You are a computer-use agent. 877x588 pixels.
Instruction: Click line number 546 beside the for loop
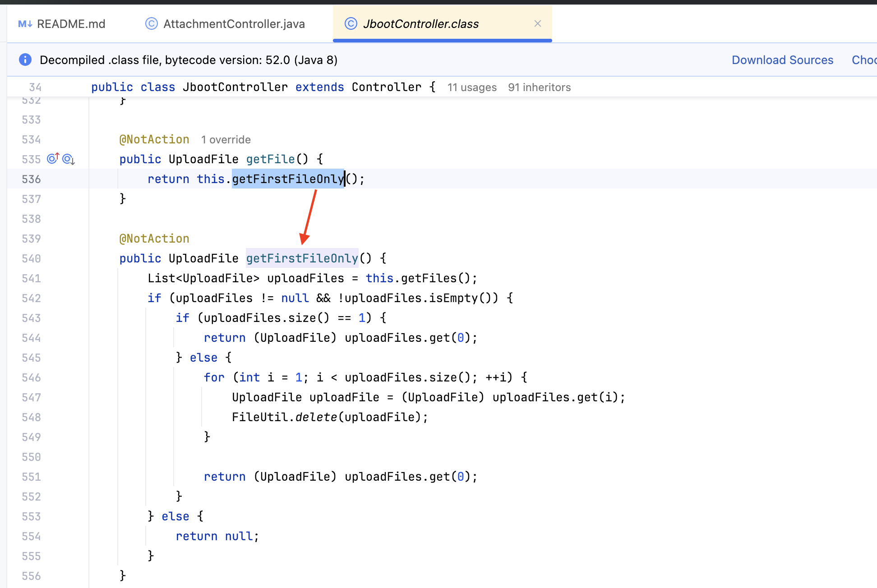[x=31, y=377]
